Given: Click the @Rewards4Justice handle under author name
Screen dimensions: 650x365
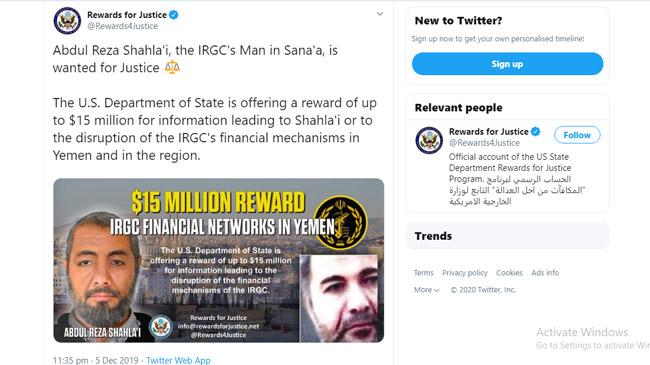Looking at the screenshot, I should pyautogui.click(x=122, y=26).
